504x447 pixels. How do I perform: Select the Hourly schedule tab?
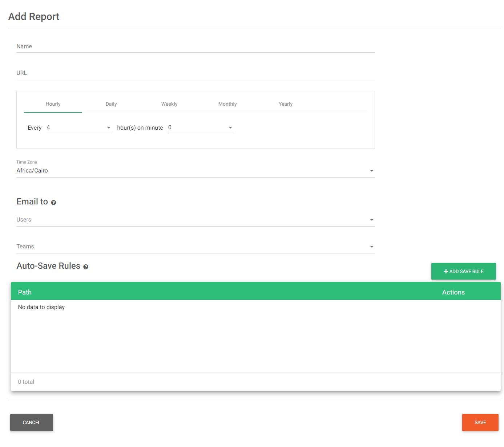point(53,104)
